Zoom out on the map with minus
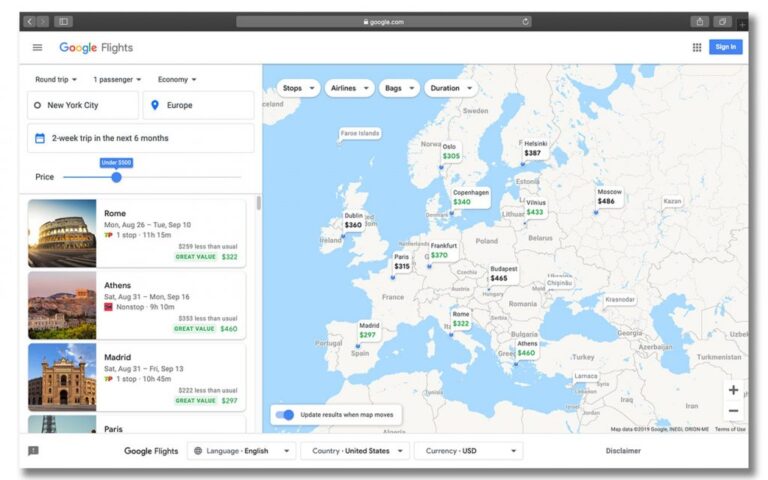Viewport: 768px width, 480px height. 733,411
